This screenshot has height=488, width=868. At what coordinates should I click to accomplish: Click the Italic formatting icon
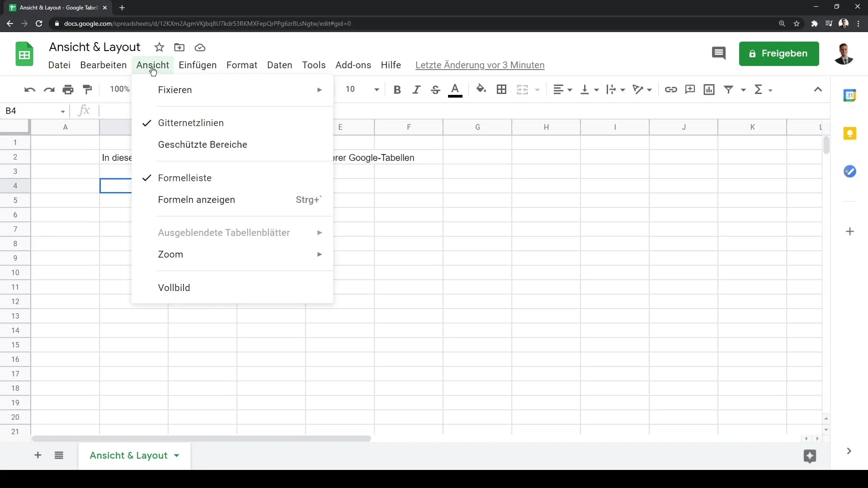tap(416, 89)
